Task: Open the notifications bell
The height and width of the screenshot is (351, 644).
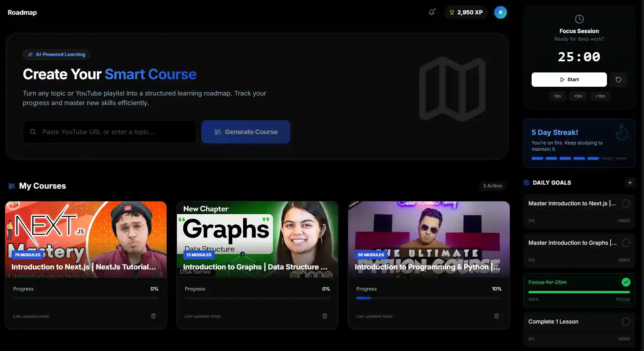Action: click(x=432, y=12)
